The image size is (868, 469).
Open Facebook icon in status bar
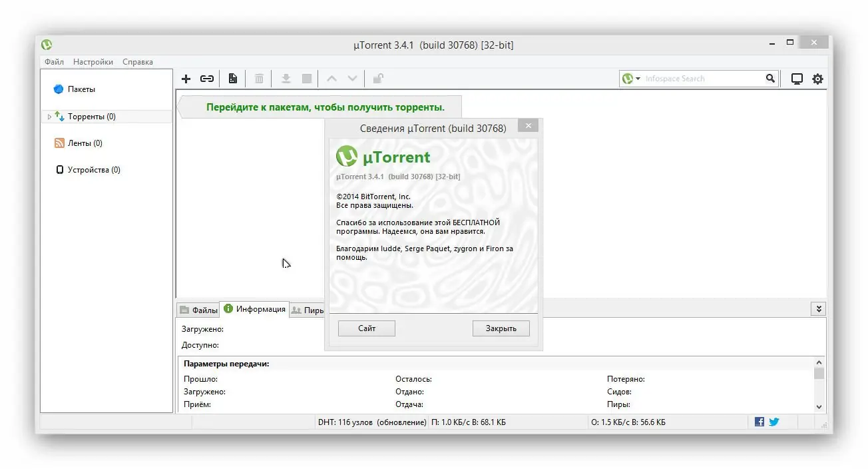759,422
